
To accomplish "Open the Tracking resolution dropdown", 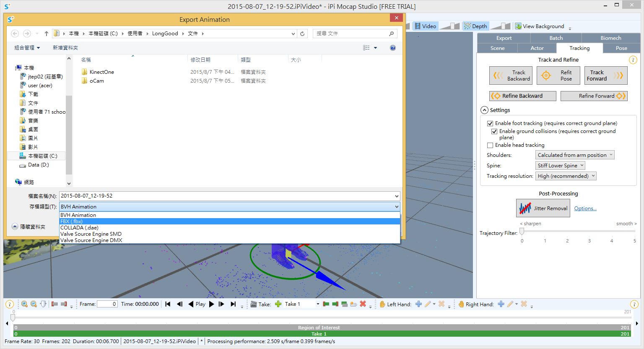I will coord(566,176).
